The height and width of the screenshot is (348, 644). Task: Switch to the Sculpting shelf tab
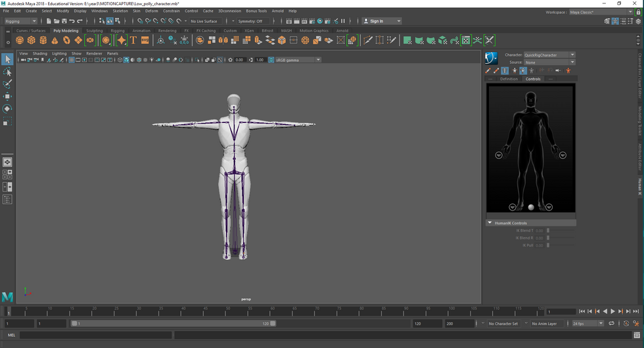point(95,31)
